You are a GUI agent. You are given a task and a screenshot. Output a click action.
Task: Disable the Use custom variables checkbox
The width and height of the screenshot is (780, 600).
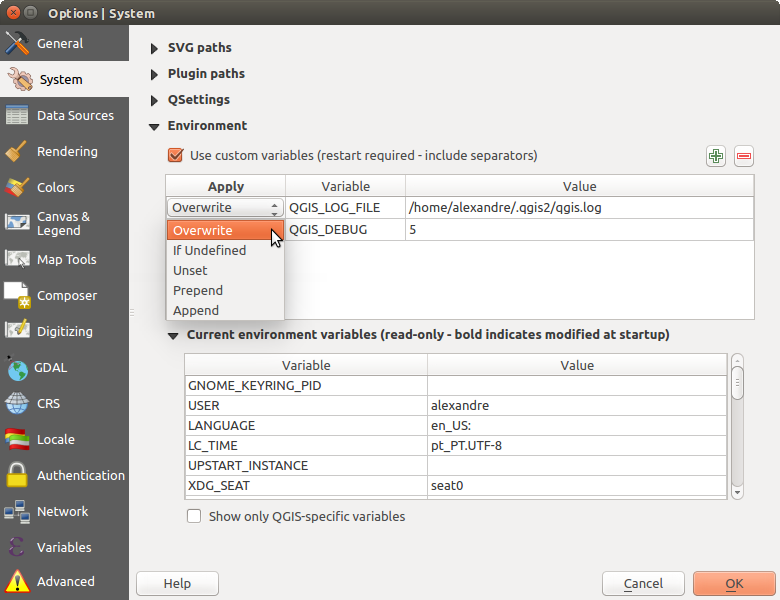176,155
